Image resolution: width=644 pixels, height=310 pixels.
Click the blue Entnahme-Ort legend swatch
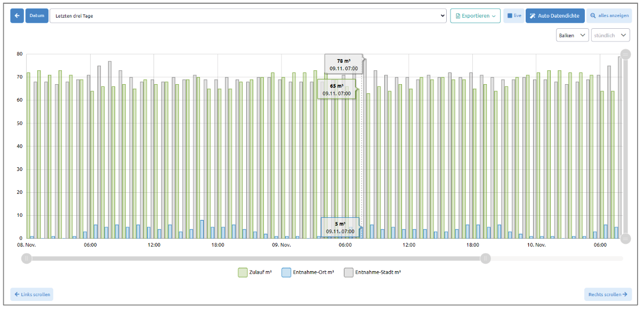pos(286,272)
